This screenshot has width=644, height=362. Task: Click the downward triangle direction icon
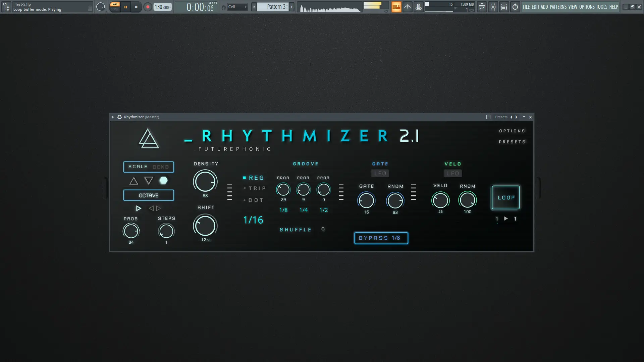pos(149,181)
